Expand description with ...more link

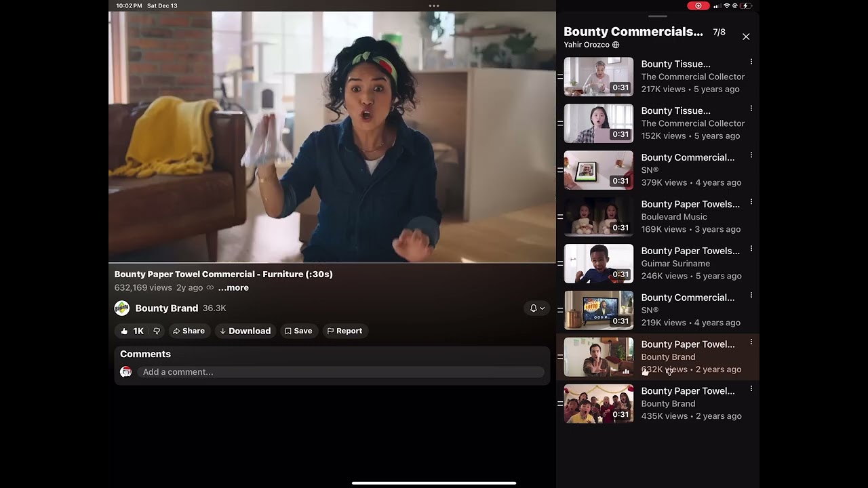[233, 287]
